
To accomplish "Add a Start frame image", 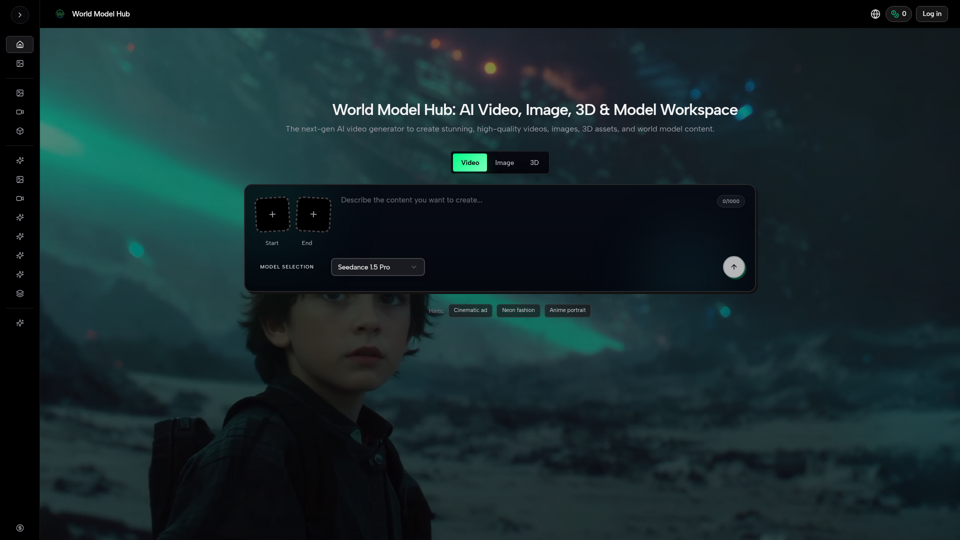I will point(272,214).
